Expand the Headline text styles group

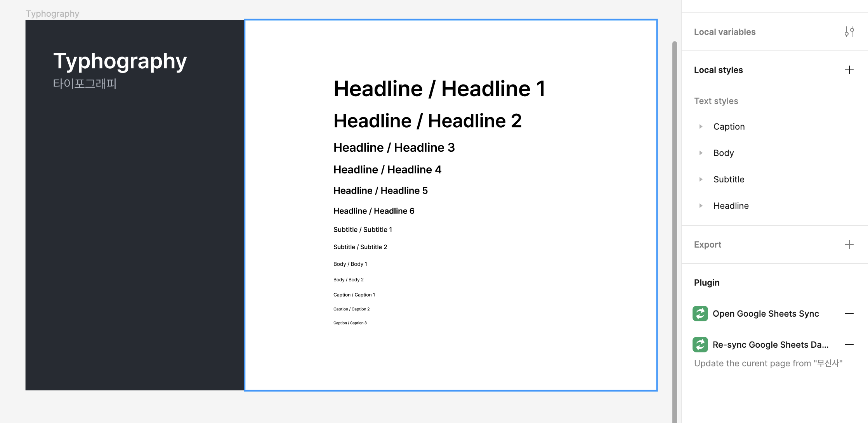(x=701, y=206)
